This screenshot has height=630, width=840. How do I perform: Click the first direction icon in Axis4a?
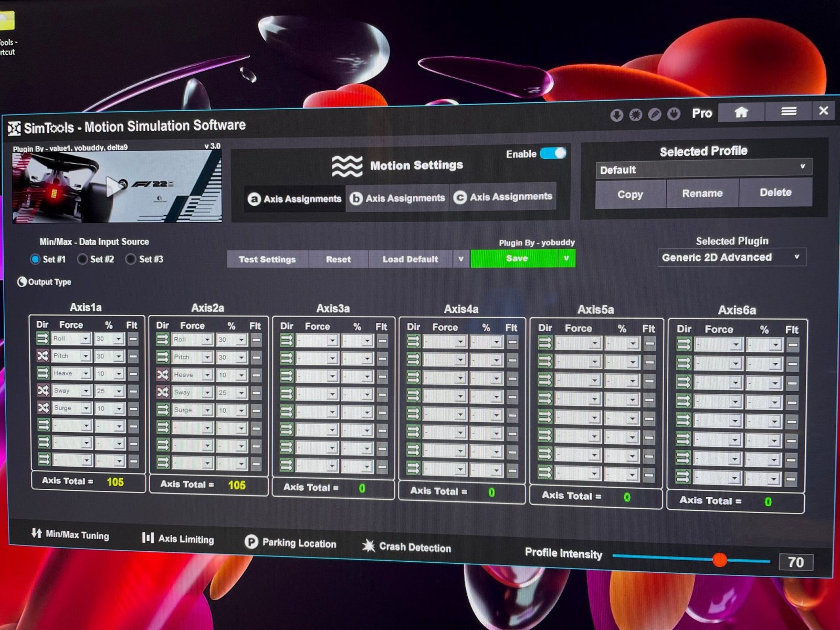413,342
